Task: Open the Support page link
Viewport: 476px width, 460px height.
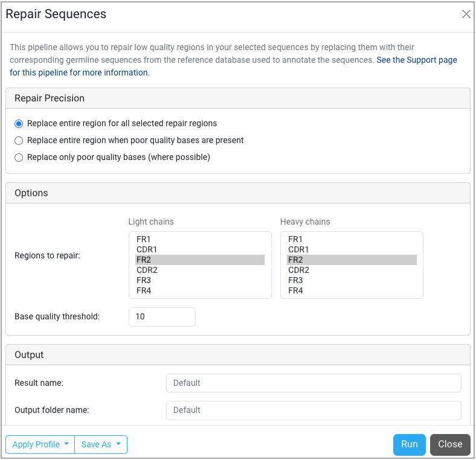Action: point(416,60)
